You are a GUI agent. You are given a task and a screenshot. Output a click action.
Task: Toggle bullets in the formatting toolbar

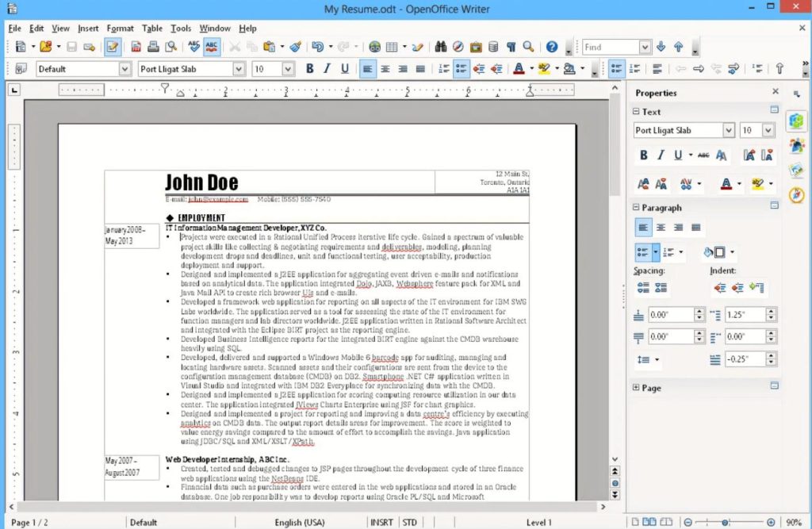461,69
